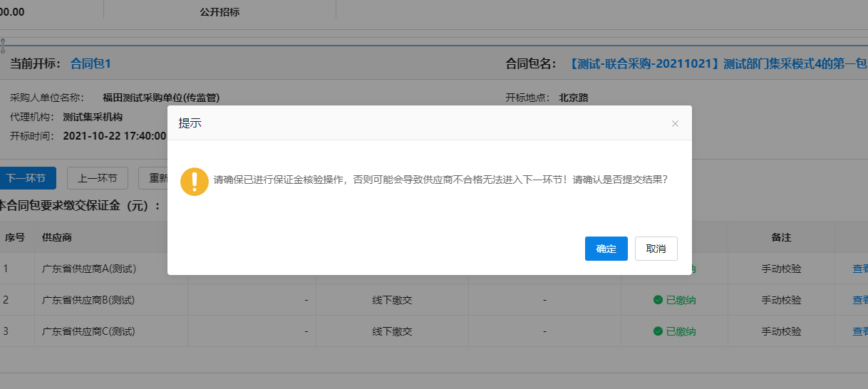
Task: Open 查看 link in 供应商A row
Action: click(859, 269)
